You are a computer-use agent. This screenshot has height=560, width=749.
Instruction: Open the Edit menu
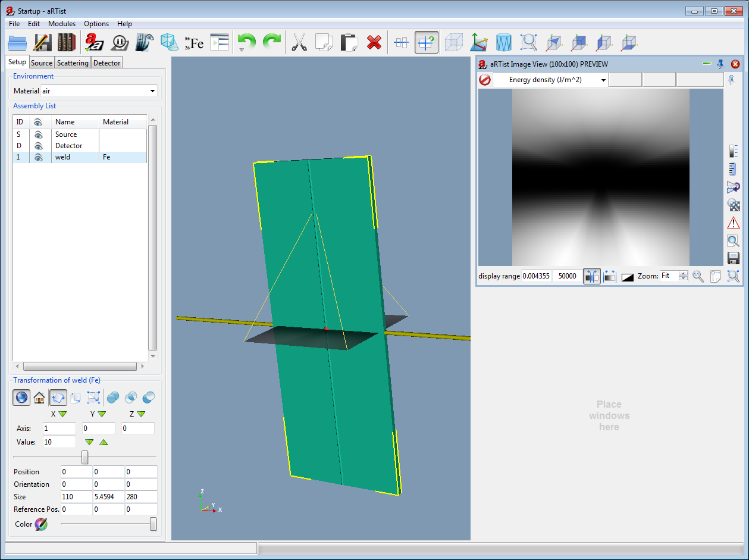tap(34, 24)
